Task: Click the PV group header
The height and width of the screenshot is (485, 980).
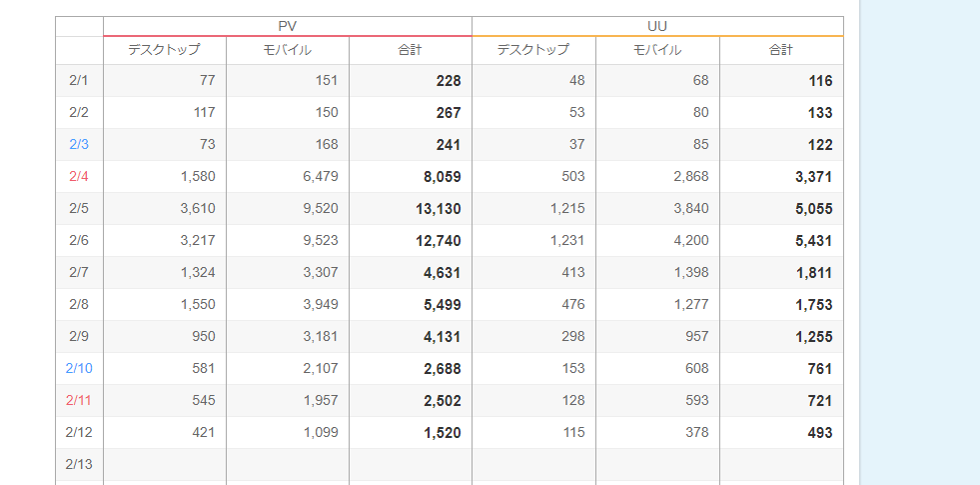Action: point(288,26)
